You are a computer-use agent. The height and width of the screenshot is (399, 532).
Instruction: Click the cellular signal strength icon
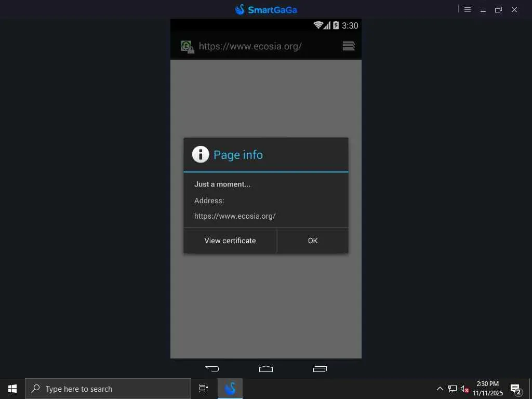tap(327, 25)
